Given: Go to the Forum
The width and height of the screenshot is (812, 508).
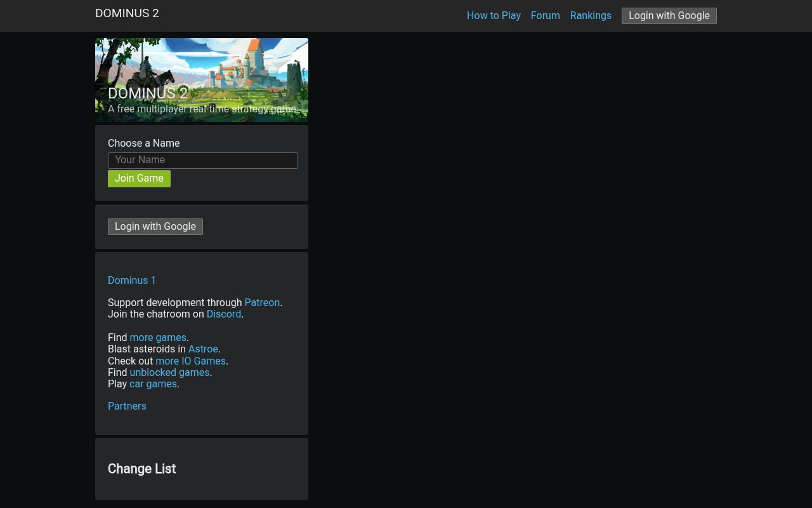Looking at the screenshot, I should [x=545, y=16].
